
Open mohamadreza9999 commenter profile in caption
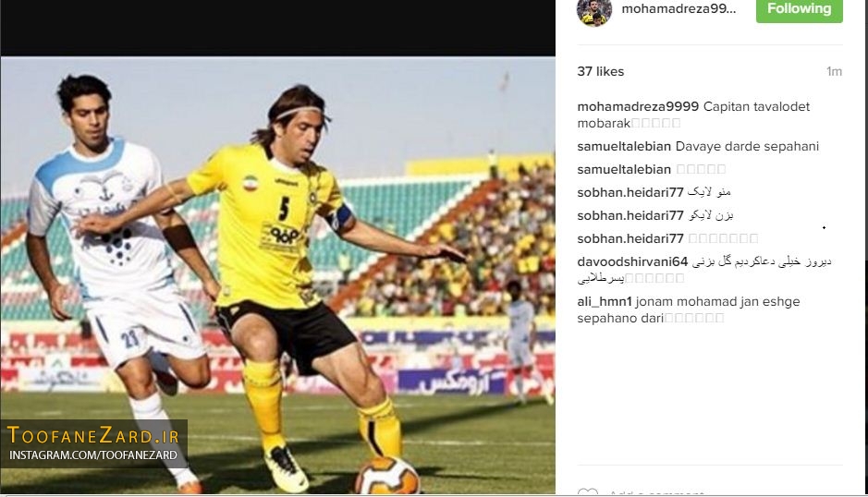(x=638, y=106)
